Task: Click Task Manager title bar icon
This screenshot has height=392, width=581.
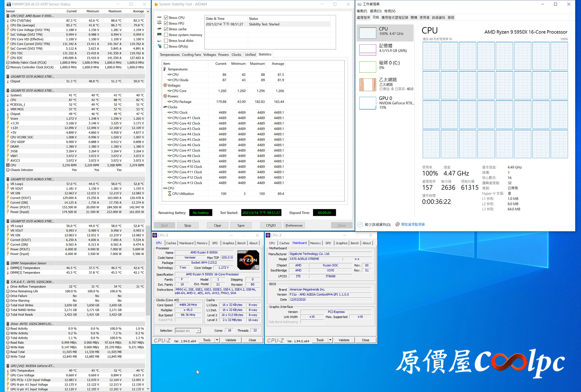Action: pyautogui.click(x=360, y=4)
